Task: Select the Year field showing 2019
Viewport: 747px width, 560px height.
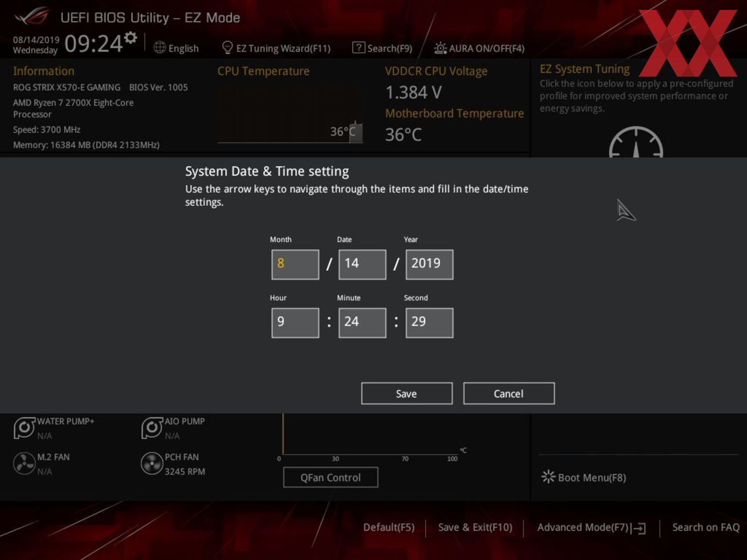Action: pos(430,265)
